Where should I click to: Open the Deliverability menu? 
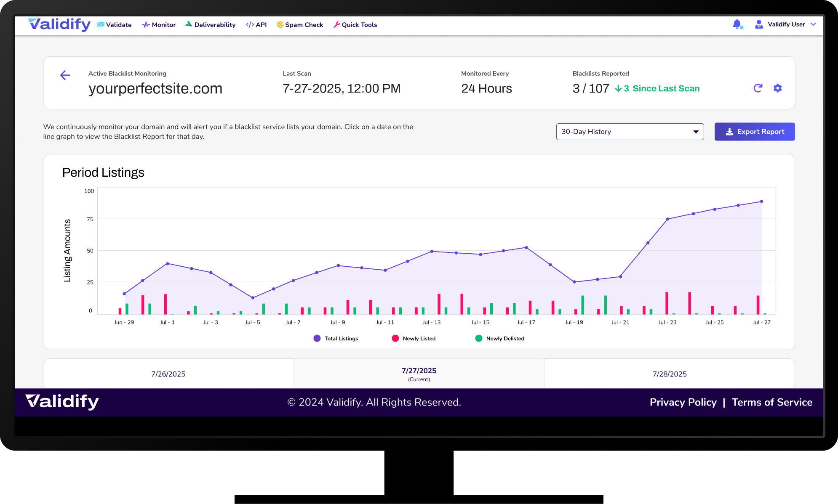click(210, 25)
